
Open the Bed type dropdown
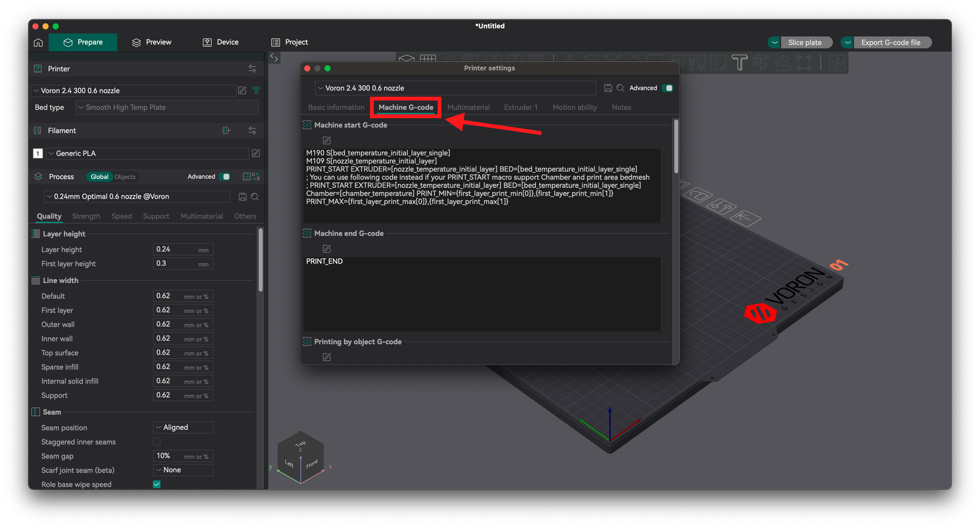coord(167,107)
